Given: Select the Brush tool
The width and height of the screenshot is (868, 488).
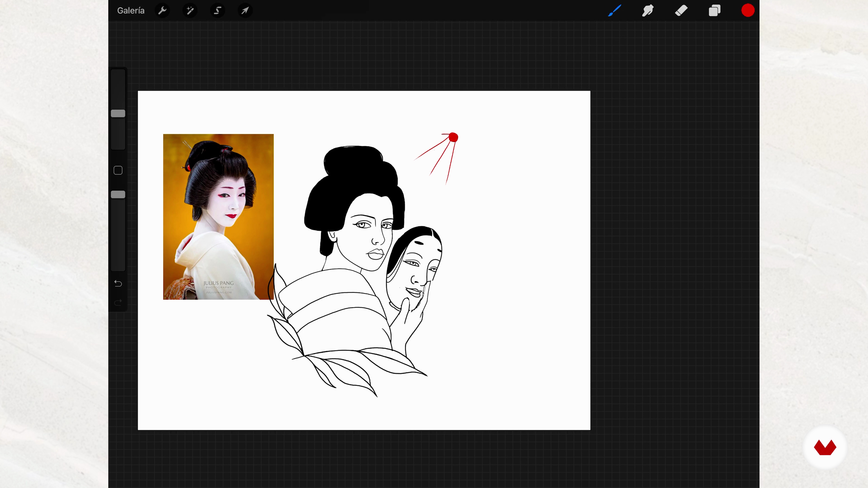Looking at the screenshot, I should click(x=615, y=10).
